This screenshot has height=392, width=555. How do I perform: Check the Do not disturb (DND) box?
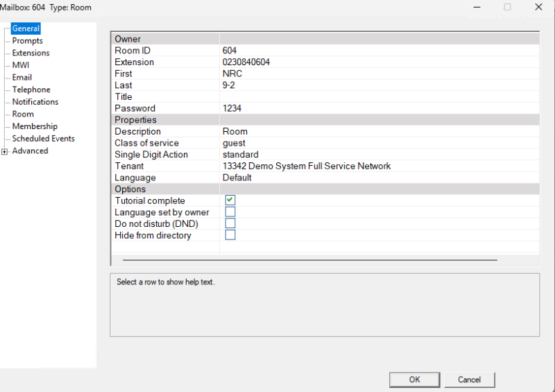click(x=230, y=223)
